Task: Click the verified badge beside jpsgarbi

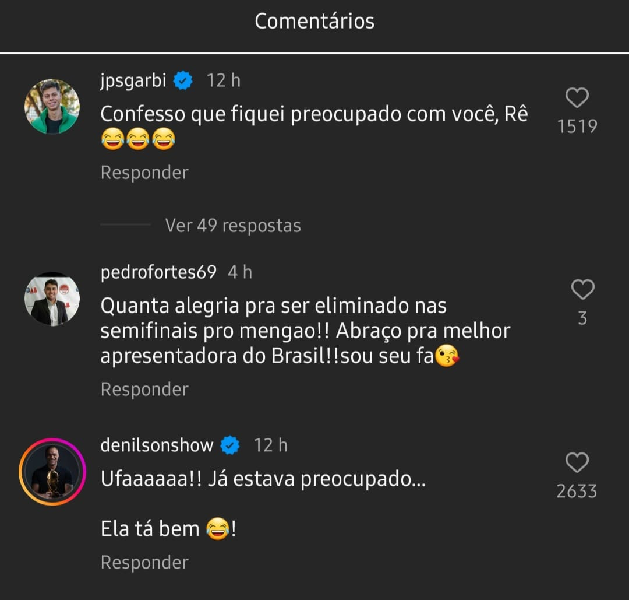Action: click(184, 80)
